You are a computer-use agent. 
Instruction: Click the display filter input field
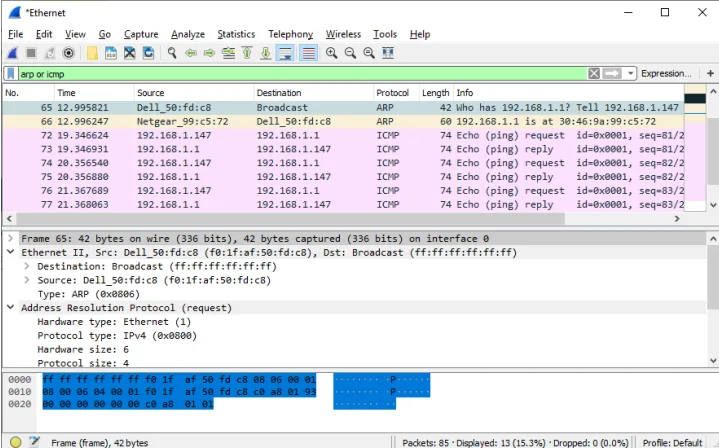coord(303,74)
